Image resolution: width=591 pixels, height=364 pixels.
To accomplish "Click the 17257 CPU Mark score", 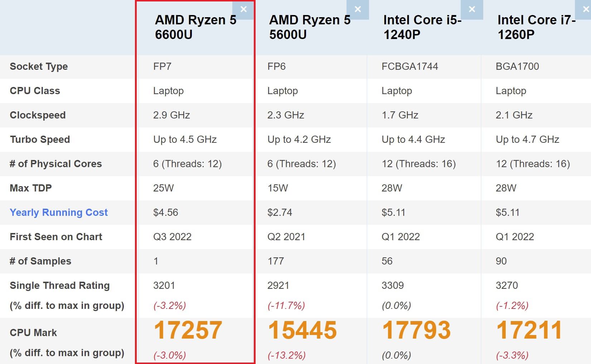I will (x=188, y=330).
